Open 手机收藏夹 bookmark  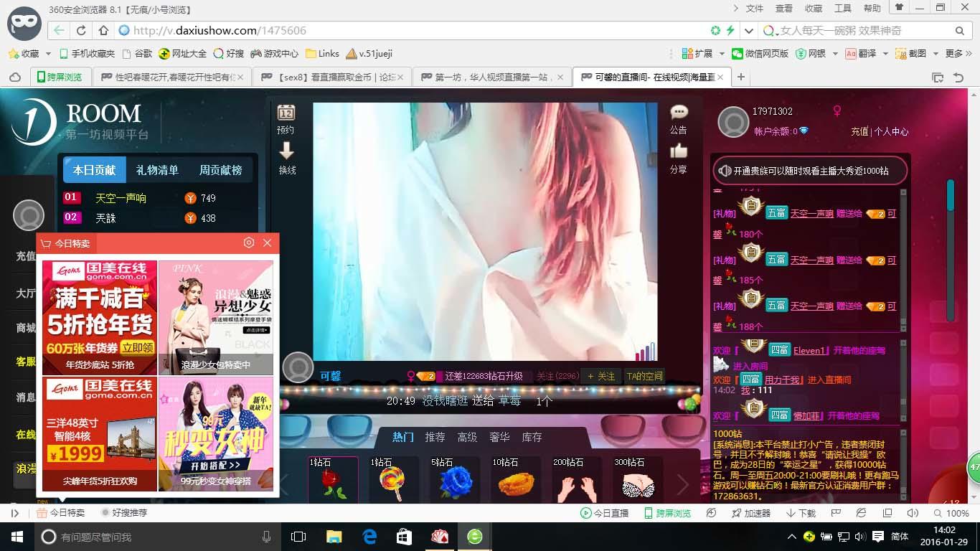(x=87, y=54)
